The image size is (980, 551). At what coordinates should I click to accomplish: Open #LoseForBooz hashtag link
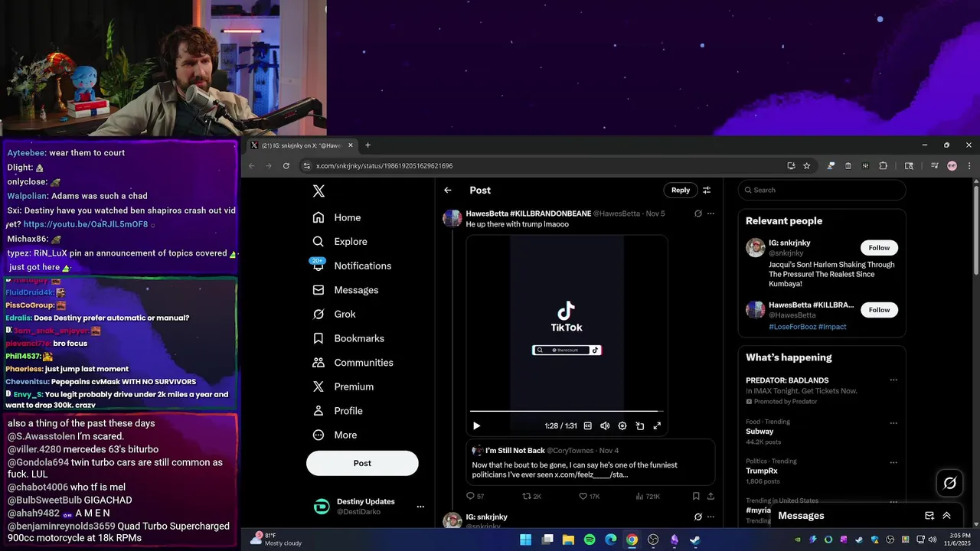792,327
